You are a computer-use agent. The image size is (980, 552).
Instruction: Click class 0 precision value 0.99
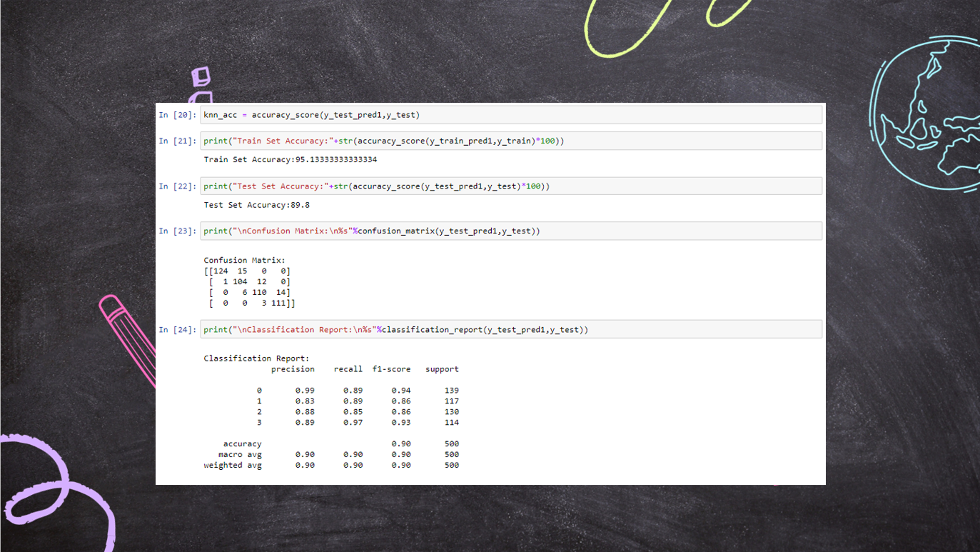pos(305,391)
